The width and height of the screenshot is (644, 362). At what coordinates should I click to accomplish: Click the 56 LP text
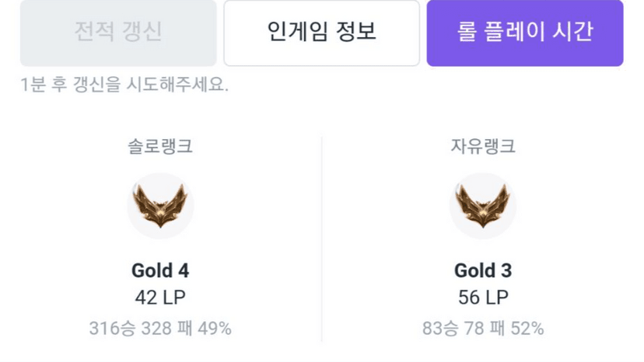coord(483,298)
